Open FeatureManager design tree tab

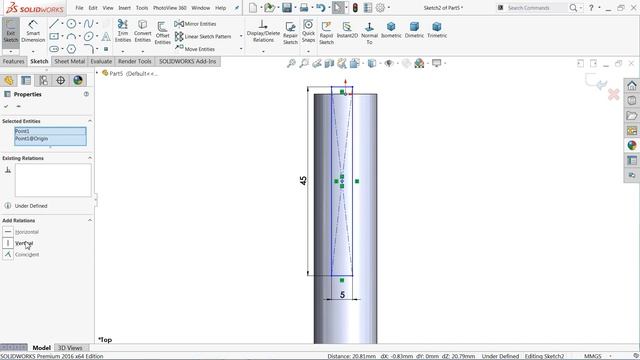pos(9,80)
